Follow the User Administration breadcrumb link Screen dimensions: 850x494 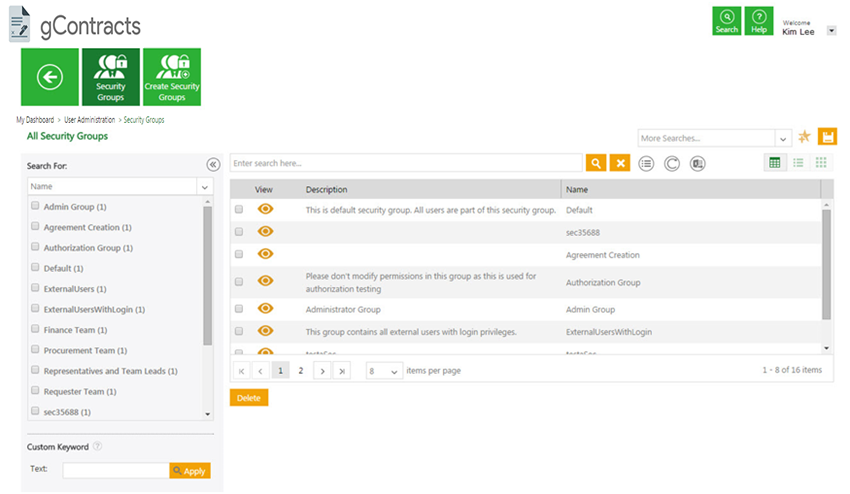[89, 120]
